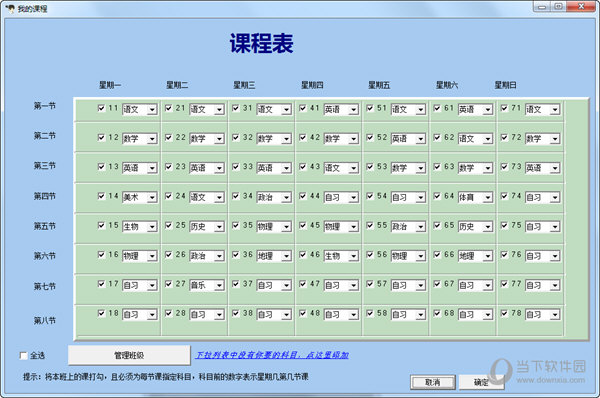Open subject dropdown for period 62

click(x=488, y=139)
